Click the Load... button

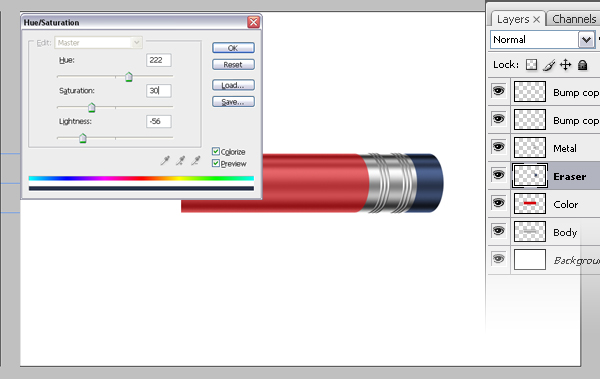click(x=233, y=85)
